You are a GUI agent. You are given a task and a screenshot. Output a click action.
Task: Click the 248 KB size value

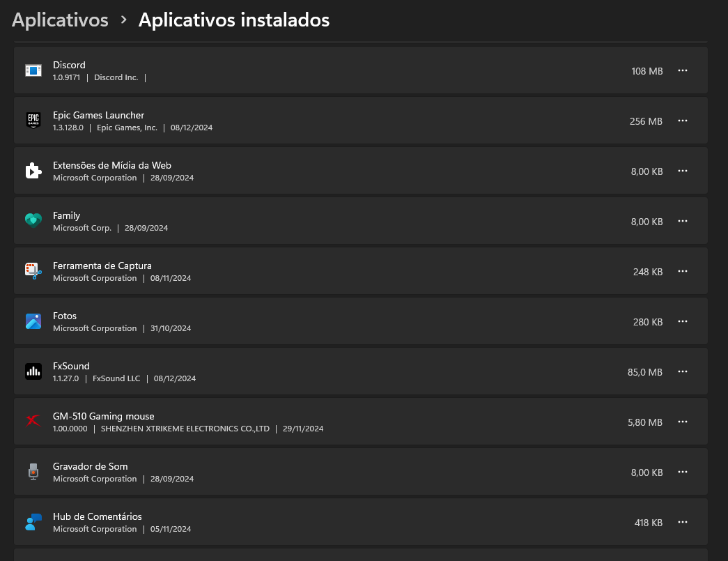point(648,272)
